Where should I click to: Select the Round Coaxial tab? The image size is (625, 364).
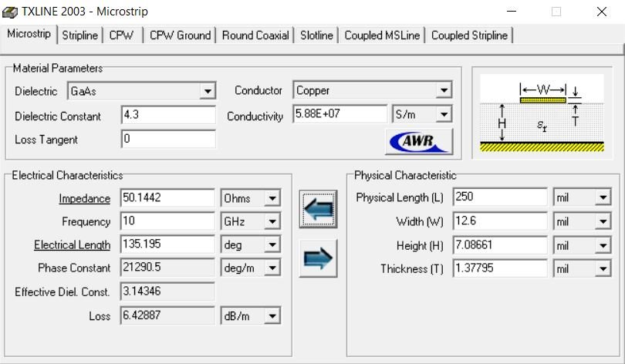(255, 35)
